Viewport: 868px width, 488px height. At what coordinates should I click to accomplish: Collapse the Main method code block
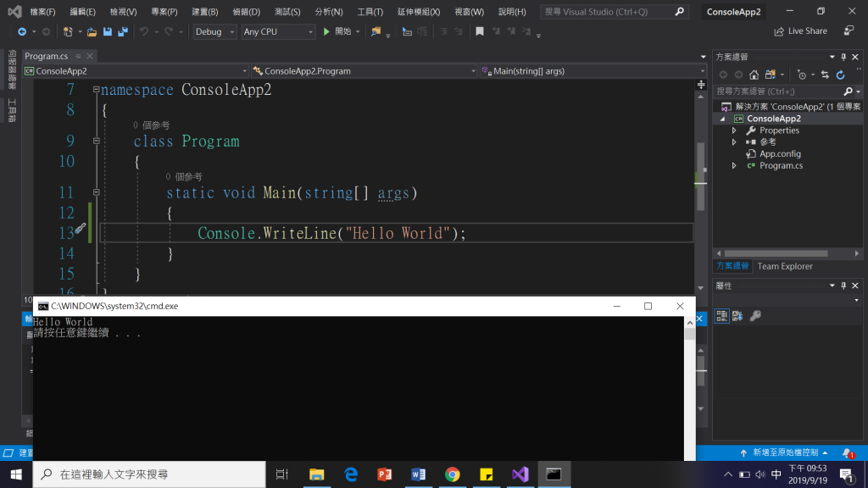[x=97, y=192]
